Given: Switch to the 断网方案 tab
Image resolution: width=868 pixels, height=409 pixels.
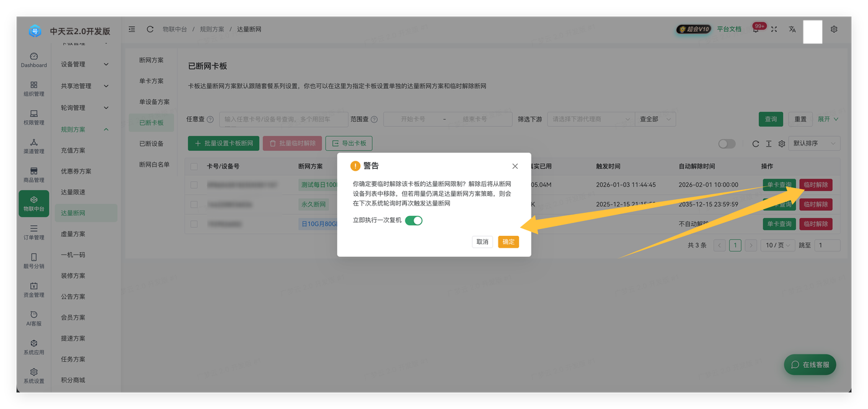Looking at the screenshot, I should point(151,60).
